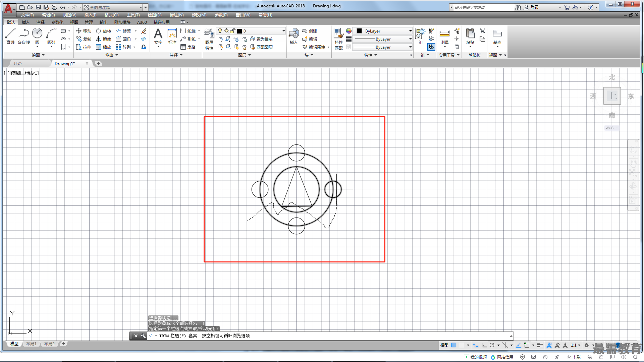Switch to the Layout1 (布局1) tab
The height and width of the screenshot is (362, 644).
[x=31, y=344]
